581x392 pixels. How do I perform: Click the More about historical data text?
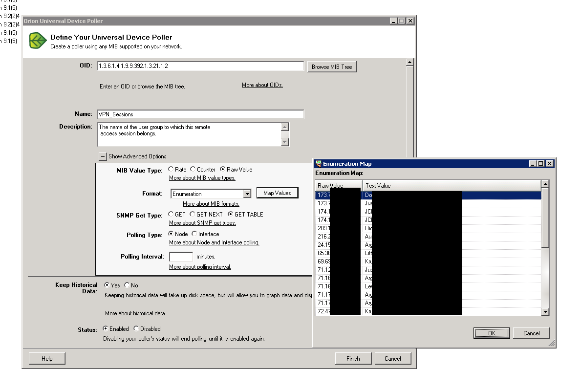pyautogui.click(x=135, y=313)
